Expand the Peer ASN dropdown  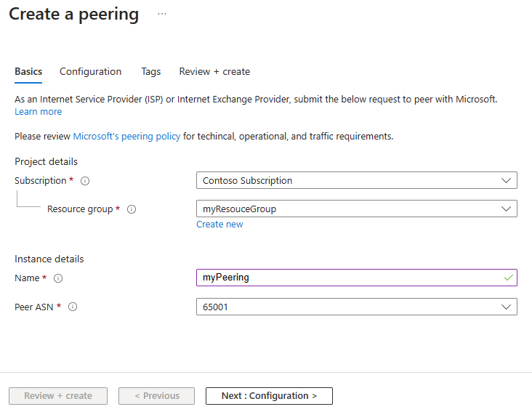click(x=357, y=307)
